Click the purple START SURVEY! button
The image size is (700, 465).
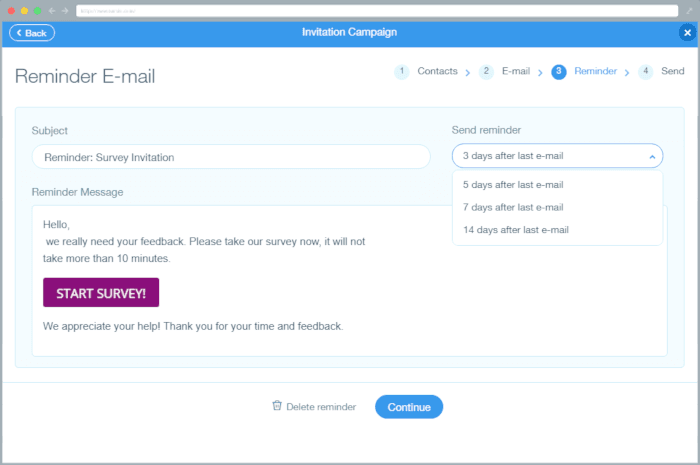[x=101, y=293]
